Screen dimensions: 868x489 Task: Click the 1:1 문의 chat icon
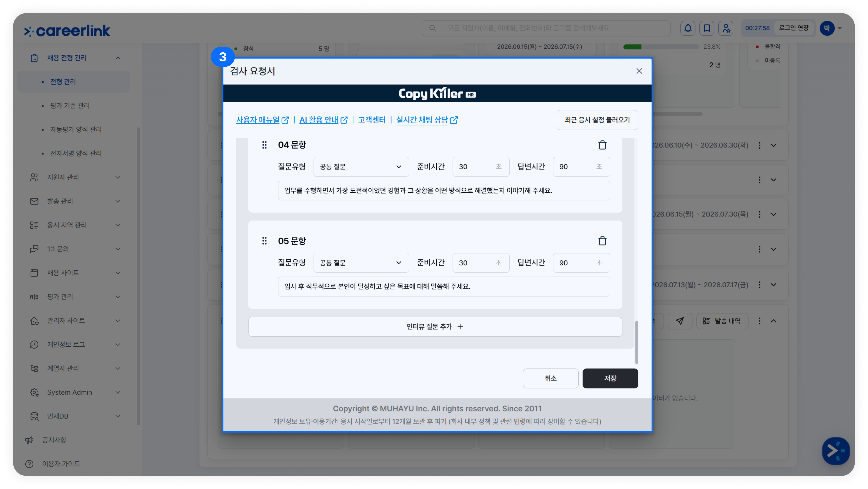[x=34, y=249]
